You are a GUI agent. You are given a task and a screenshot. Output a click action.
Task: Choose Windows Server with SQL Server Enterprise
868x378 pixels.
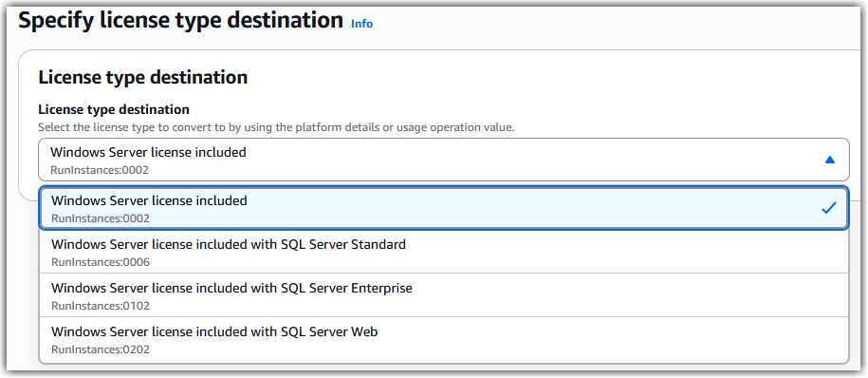point(443,295)
